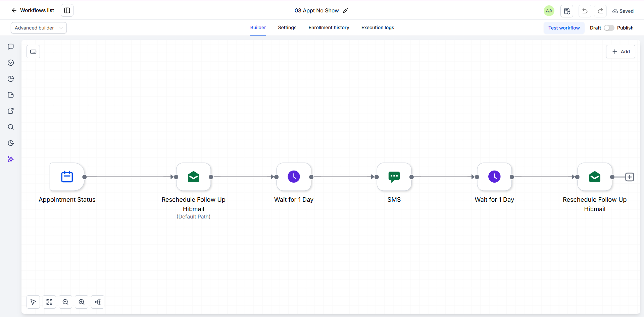Select the Appointment Status trigger node

[x=67, y=177]
